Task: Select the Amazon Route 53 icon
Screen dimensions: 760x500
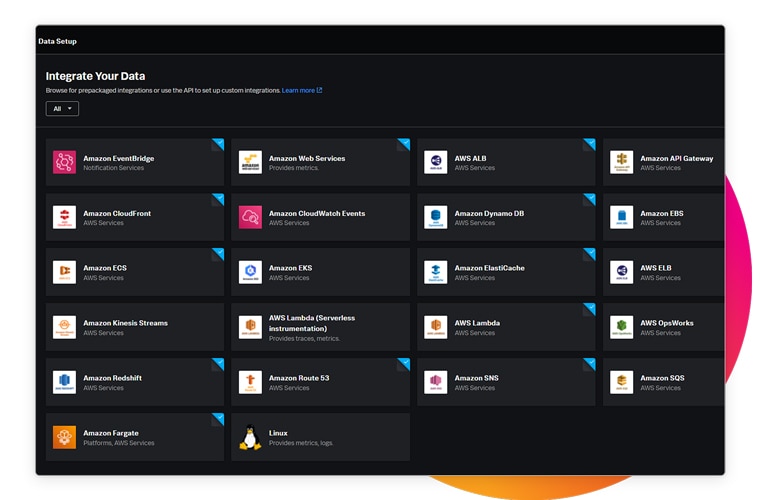Action: (250, 382)
